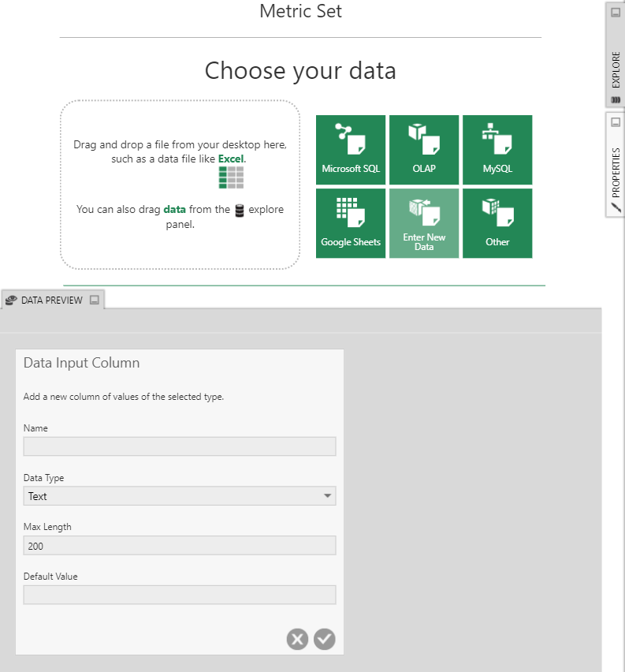Viewport: 625px width, 672px height.
Task: Confirm the new column with the checkmark button
Action: 325,639
